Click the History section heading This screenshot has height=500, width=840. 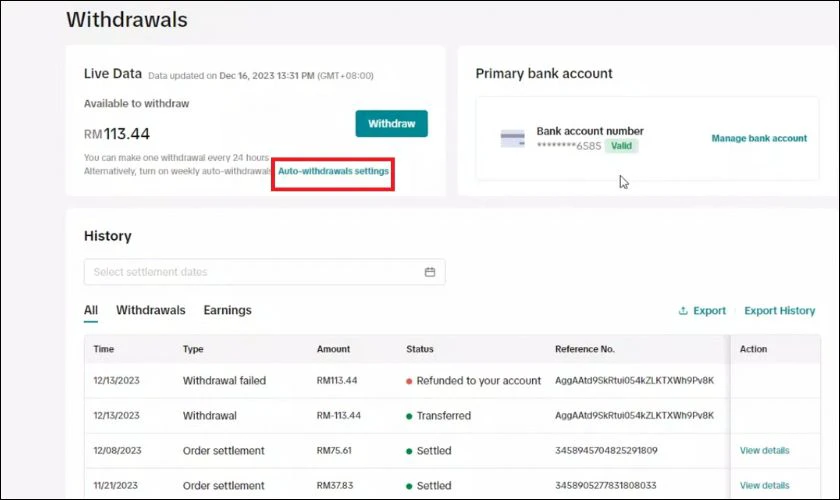click(x=108, y=236)
